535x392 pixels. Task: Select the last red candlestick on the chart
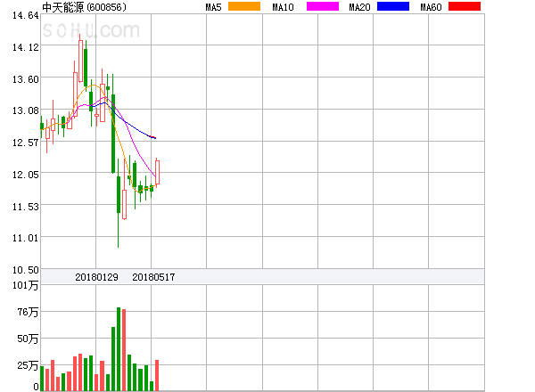tap(157, 172)
